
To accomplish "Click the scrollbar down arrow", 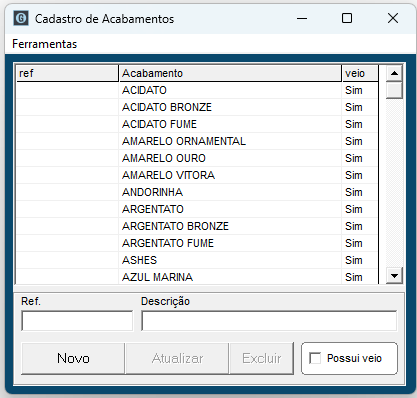I will pyautogui.click(x=394, y=276).
